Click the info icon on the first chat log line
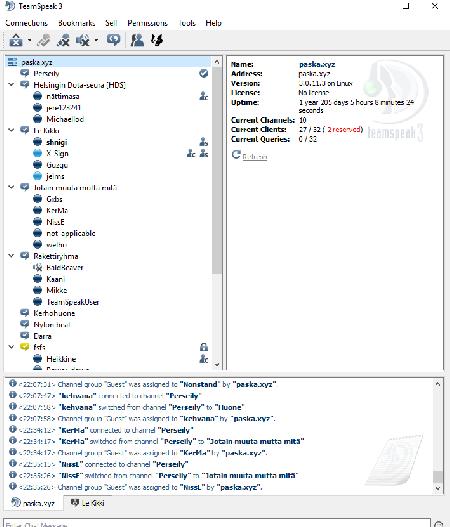Screen dimensions: 450x527 tap(13, 383)
